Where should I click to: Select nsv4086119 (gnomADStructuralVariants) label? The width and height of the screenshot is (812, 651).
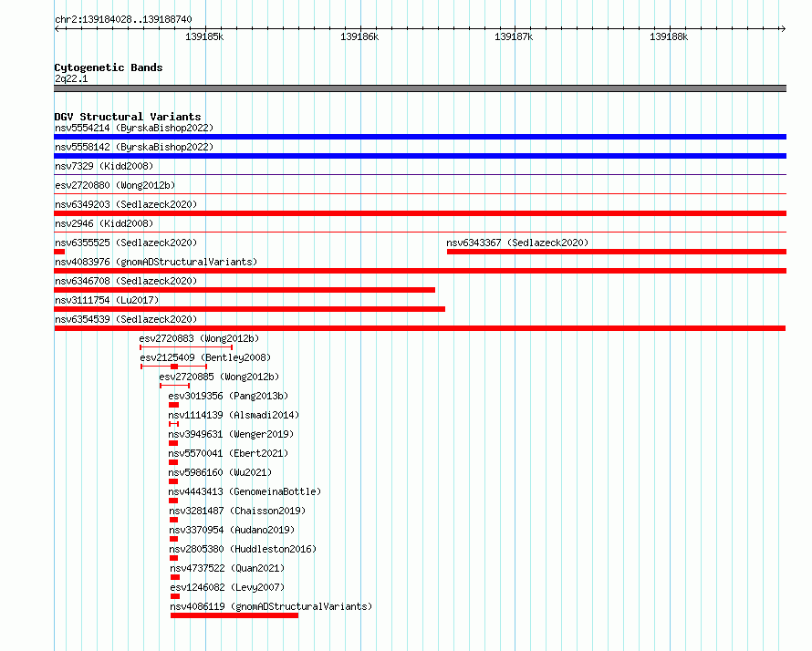271,606
